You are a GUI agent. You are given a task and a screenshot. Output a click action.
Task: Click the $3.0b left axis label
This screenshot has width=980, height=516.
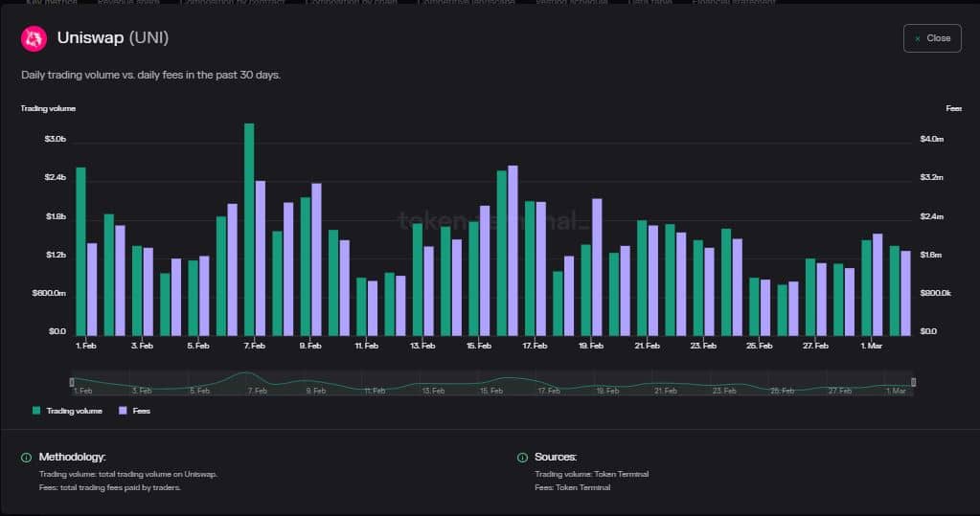coord(55,139)
